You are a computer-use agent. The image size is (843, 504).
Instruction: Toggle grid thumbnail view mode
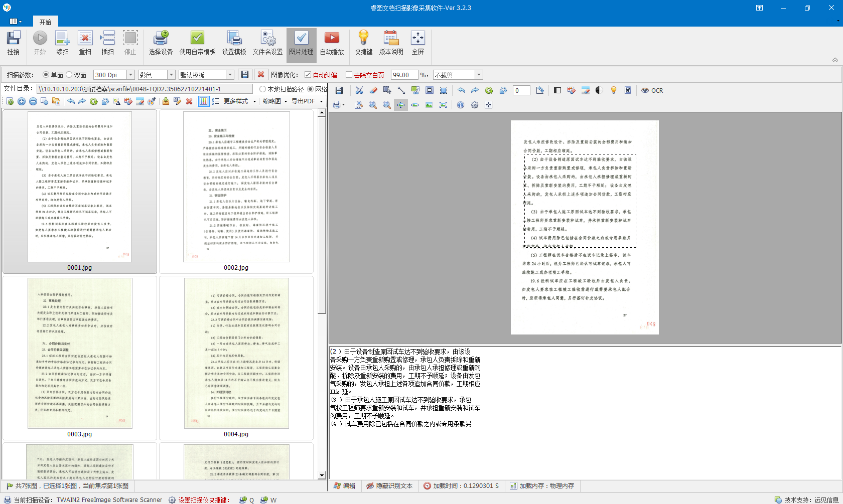(204, 101)
